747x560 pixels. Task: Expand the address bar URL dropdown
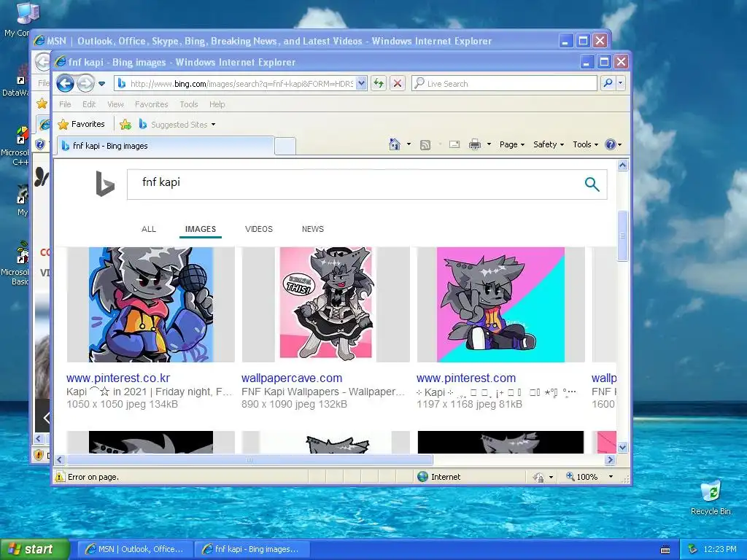coord(361,84)
